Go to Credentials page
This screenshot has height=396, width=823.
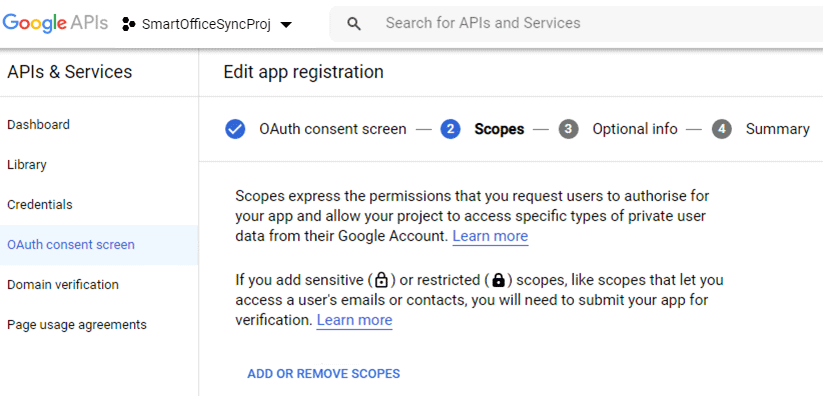point(40,204)
